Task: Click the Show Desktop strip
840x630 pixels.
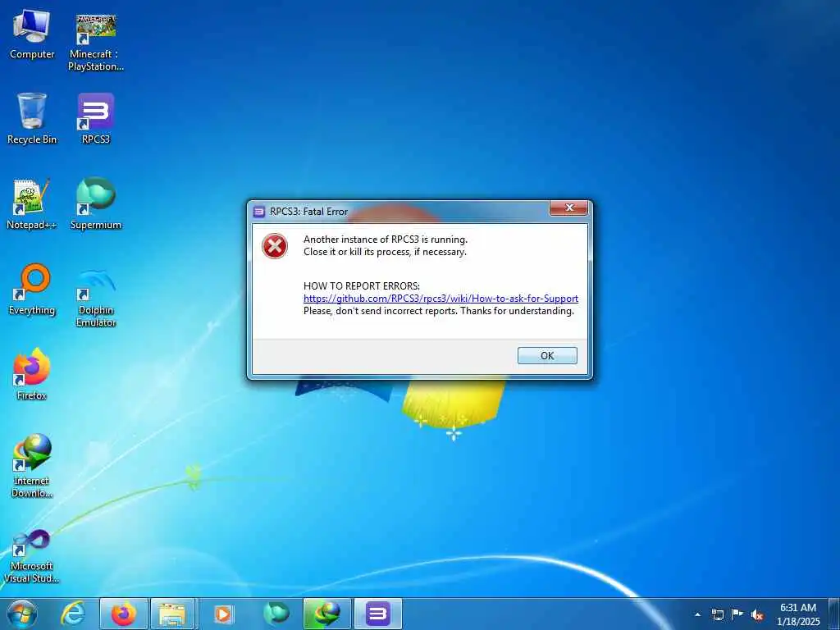Action: coord(833,614)
